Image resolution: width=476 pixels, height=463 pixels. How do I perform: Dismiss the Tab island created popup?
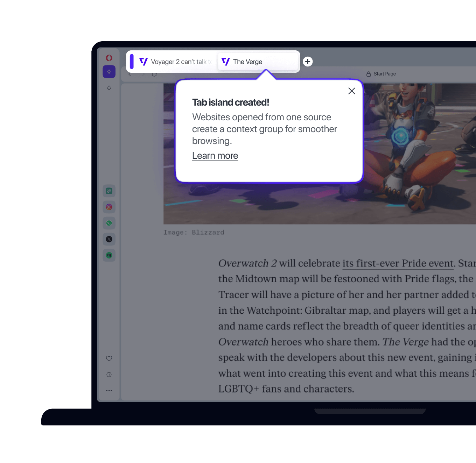click(351, 91)
